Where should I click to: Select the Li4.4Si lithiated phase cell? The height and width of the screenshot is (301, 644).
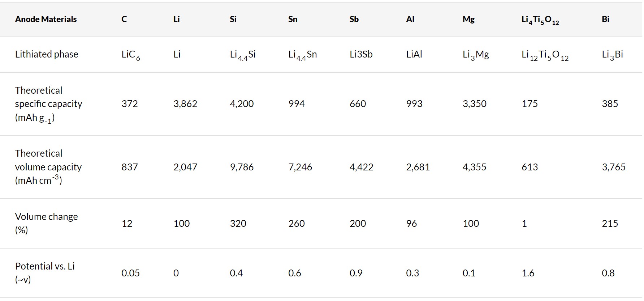[243, 55]
